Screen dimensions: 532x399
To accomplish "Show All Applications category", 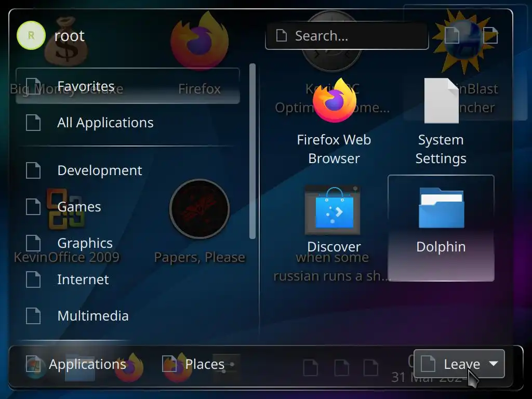I will tap(128, 123).
